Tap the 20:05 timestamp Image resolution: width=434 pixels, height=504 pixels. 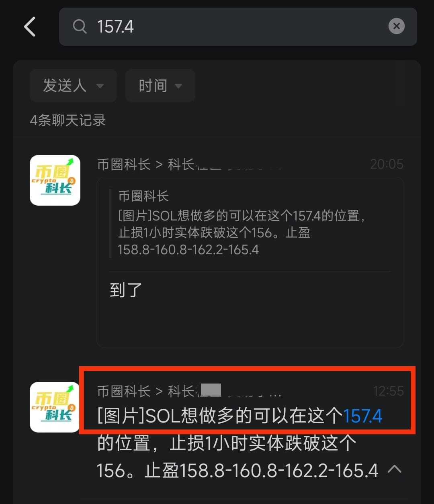(387, 164)
